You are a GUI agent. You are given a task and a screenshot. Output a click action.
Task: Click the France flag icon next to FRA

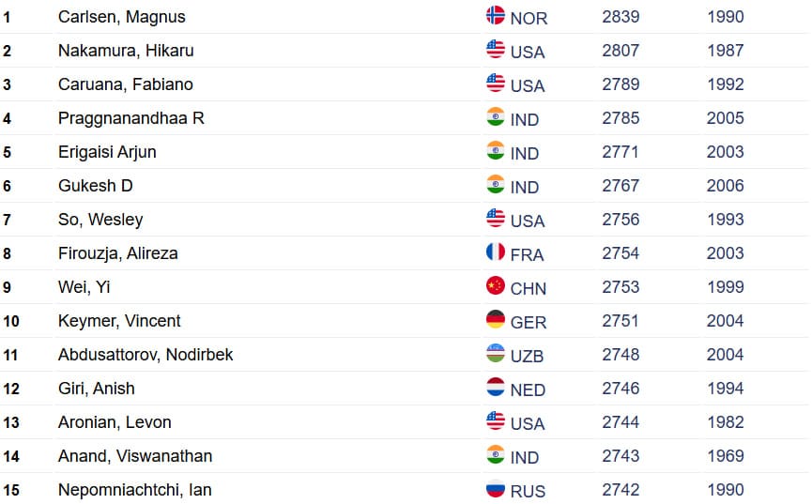click(495, 252)
